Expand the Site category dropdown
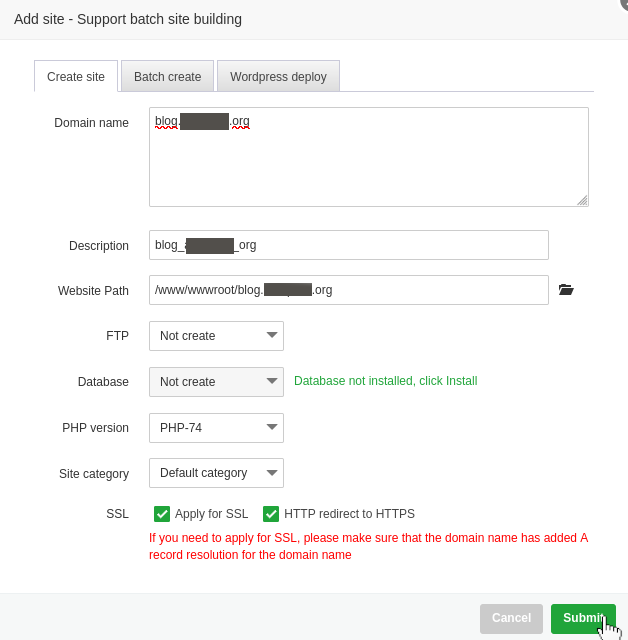 216,473
